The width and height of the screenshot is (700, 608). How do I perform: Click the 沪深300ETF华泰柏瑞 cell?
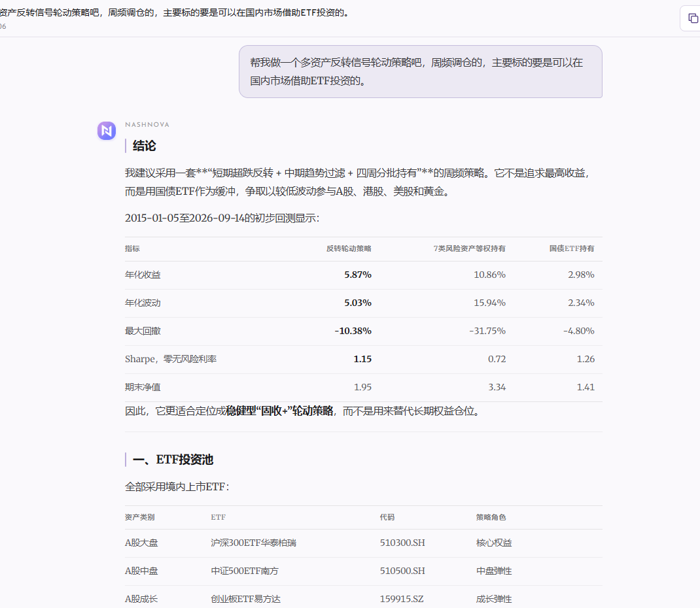[x=254, y=543]
